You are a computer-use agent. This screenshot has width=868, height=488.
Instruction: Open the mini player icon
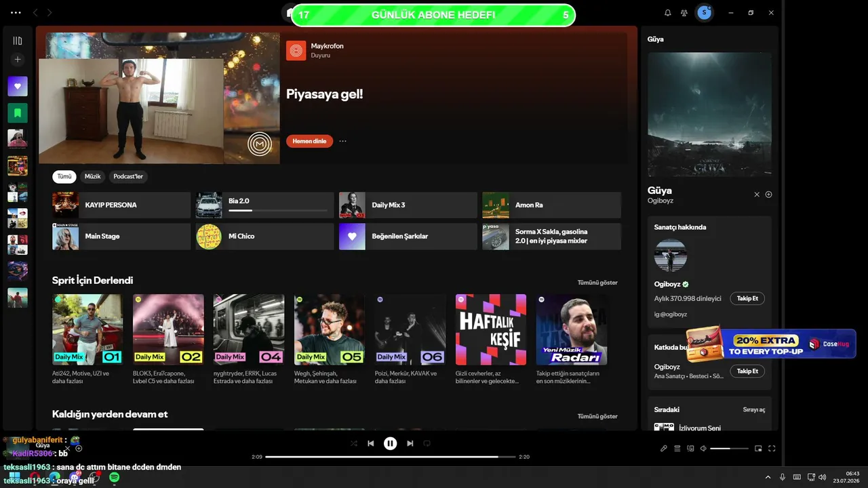(758, 448)
